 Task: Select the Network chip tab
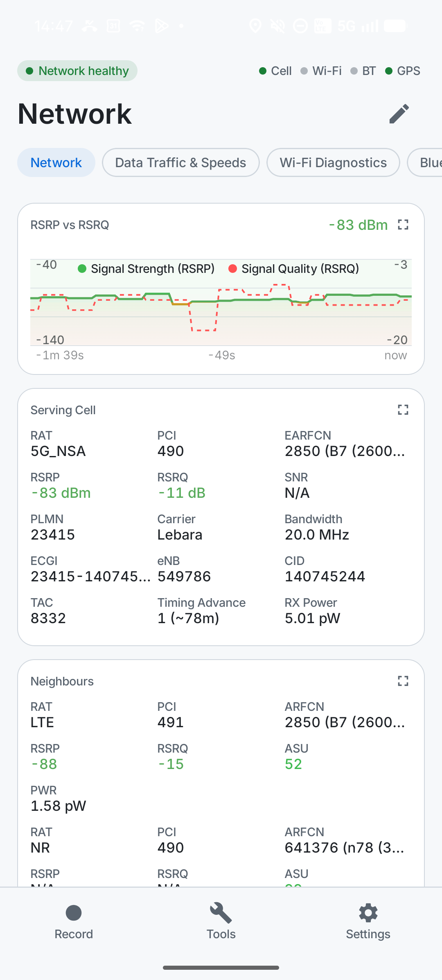click(56, 163)
